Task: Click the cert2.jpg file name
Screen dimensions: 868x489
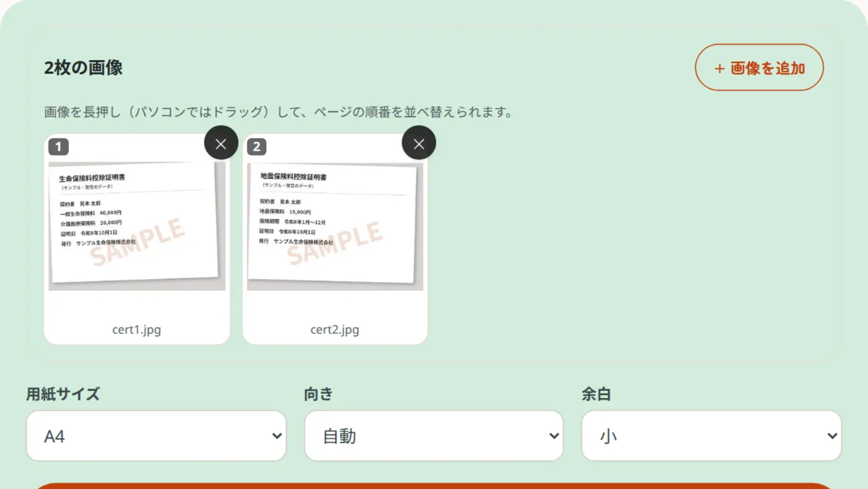Action: (x=335, y=330)
